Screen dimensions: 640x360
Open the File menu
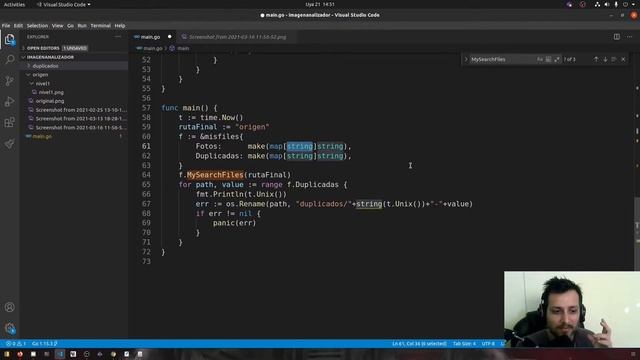point(6,25)
